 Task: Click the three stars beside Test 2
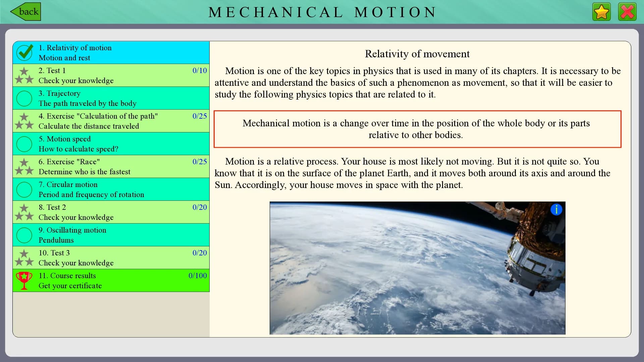[24, 212]
